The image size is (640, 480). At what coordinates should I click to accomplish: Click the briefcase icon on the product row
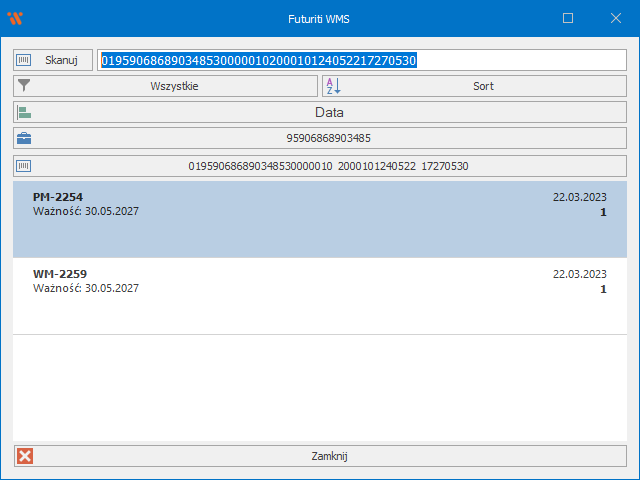coord(25,139)
